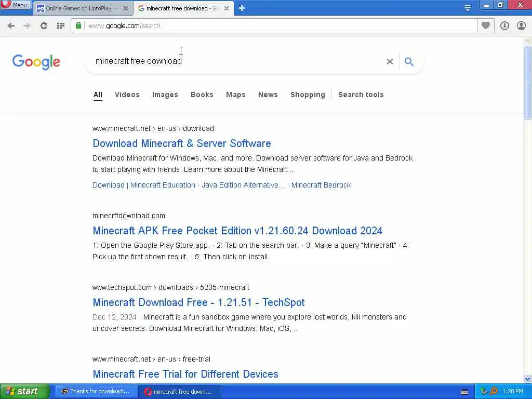Open the Shopping results tab

308,95
